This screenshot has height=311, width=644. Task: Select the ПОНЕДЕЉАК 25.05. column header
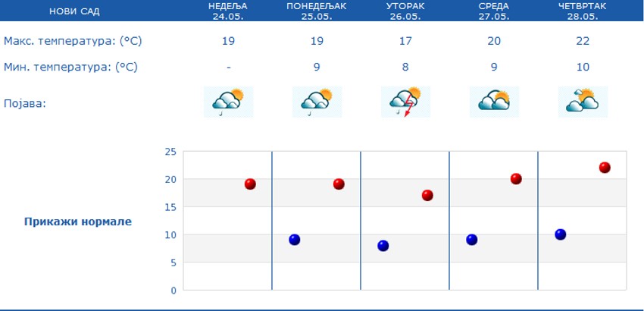[x=317, y=11]
